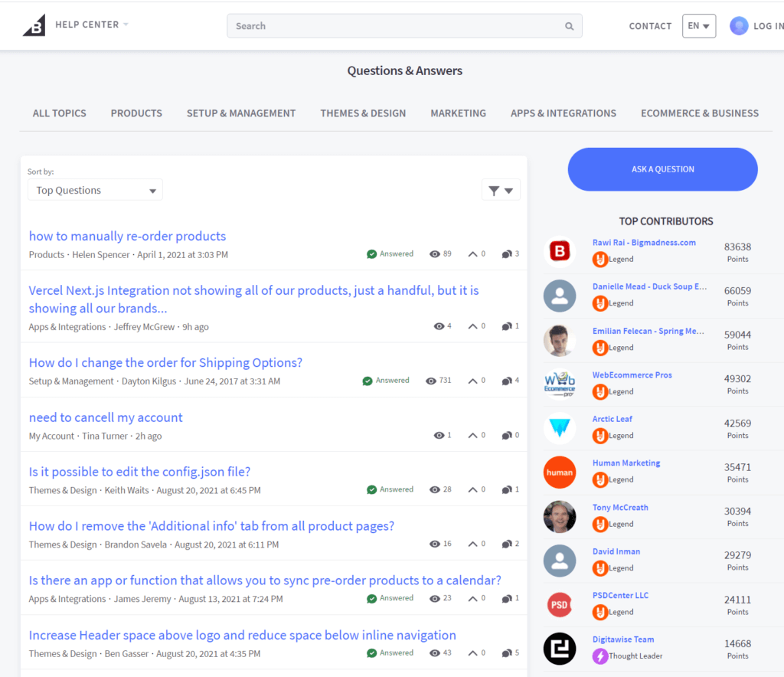This screenshot has height=677, width=784.
Task: Open Tony McCreath contributor profile
Action: 620,508
